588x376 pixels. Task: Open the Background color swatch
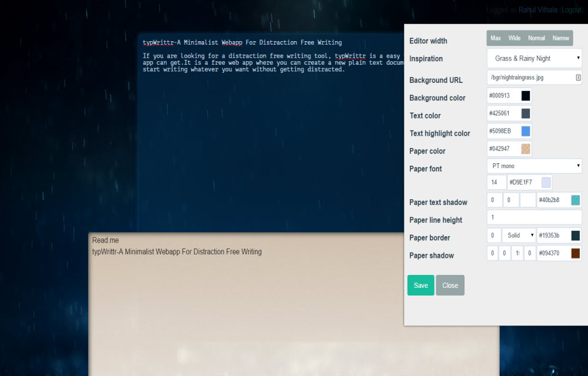pos(526,96)
